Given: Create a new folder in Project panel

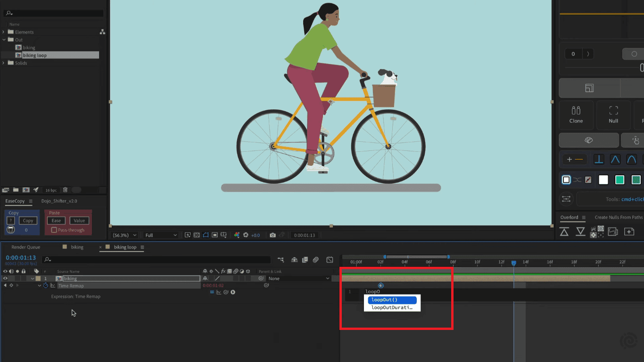Looking at the screenshot, I should pyautogui.click(x=16, y=190).
